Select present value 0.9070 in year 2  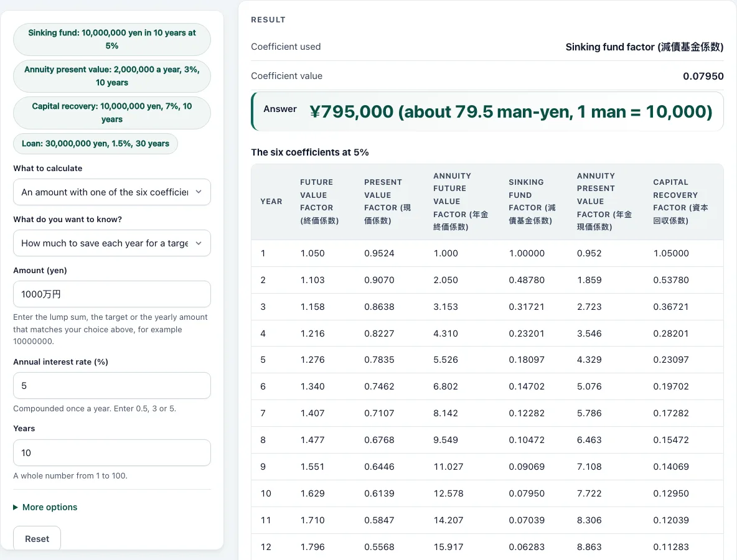tap(379, 280)
